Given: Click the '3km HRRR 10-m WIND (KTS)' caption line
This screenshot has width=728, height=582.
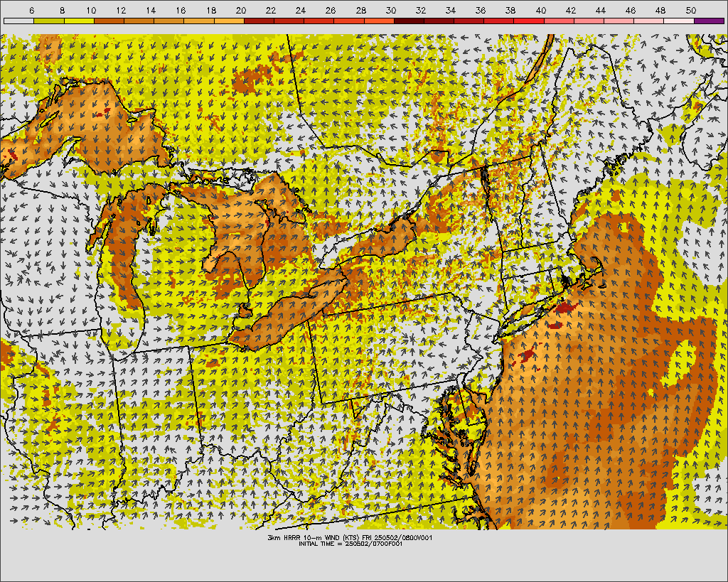Looking at the screenshot, I should 350,537.
